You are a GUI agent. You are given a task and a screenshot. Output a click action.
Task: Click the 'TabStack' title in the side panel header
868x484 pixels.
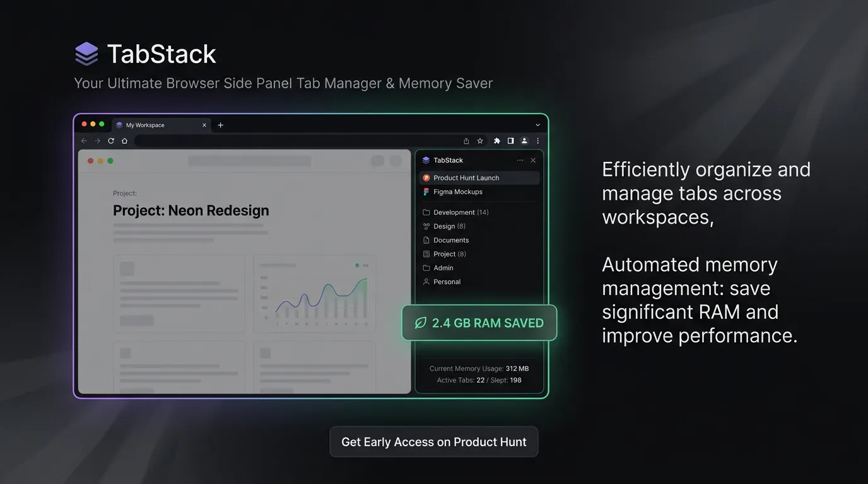coord(449,160)
